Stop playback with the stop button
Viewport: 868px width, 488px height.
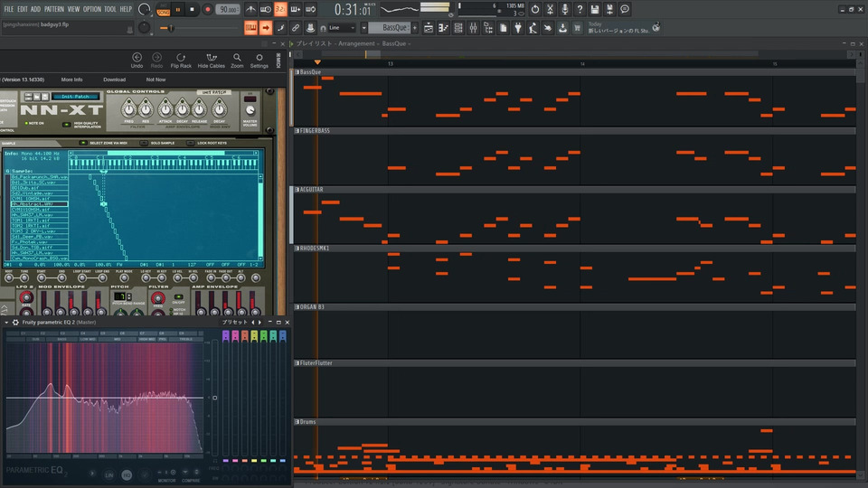click(x=192, y=9)
